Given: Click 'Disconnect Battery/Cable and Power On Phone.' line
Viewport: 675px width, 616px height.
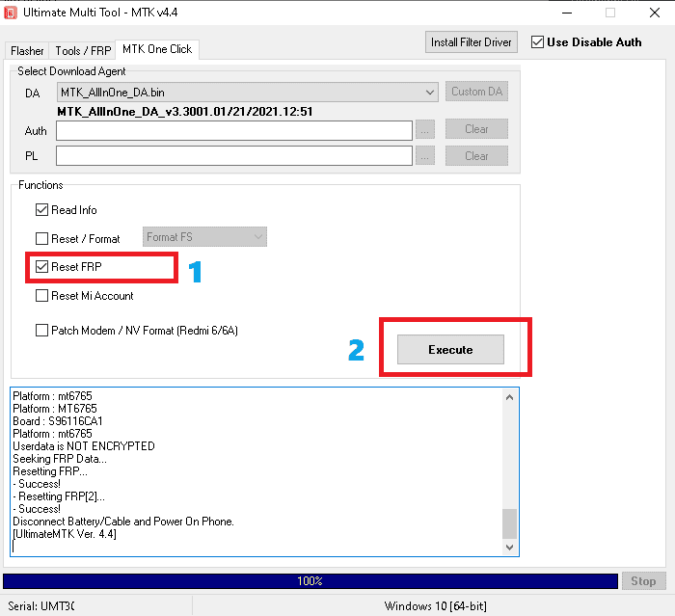Looking at the screenshot, I should coord(123,522).
